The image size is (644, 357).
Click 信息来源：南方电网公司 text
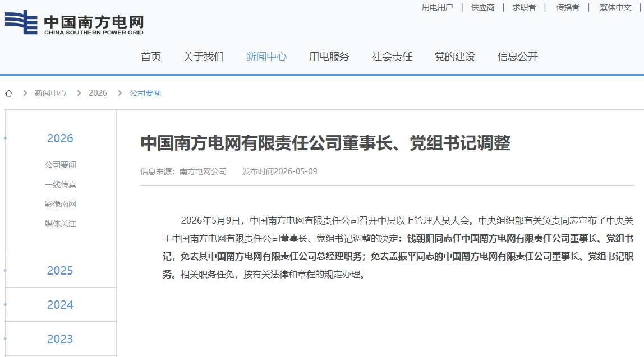coord(183,171)
